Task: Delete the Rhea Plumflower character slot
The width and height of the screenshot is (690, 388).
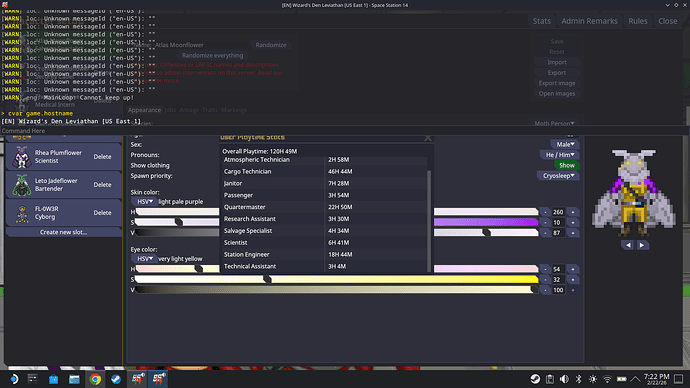Action: pos(103,157)
